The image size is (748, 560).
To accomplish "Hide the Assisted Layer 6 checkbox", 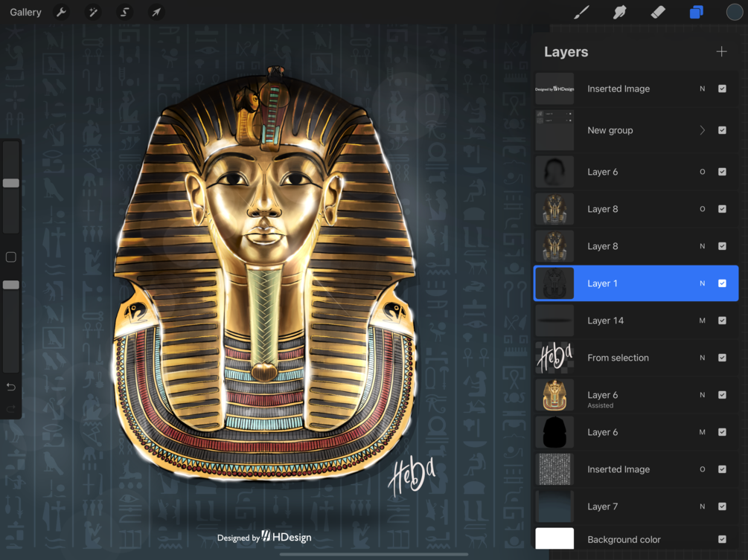I will 722,395.
